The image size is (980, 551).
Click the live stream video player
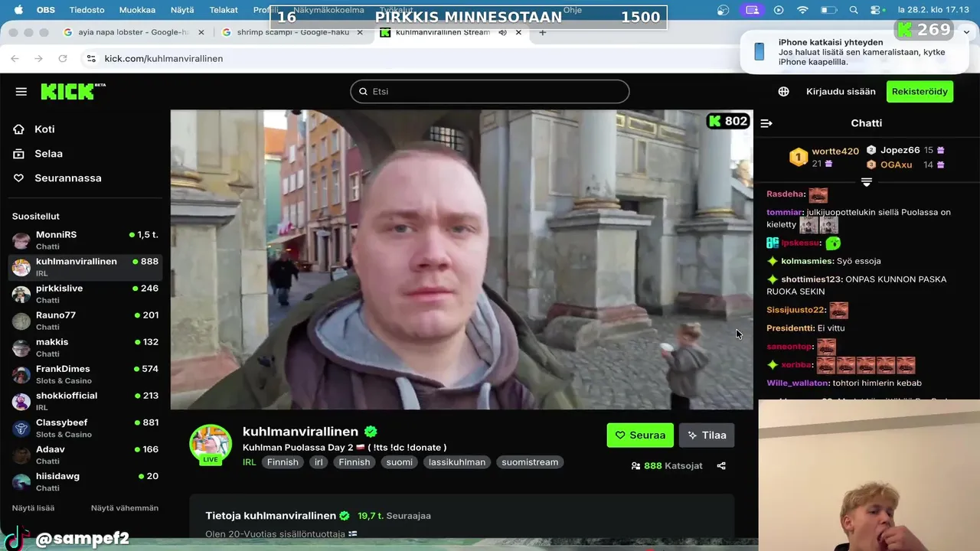coord(462,259)
